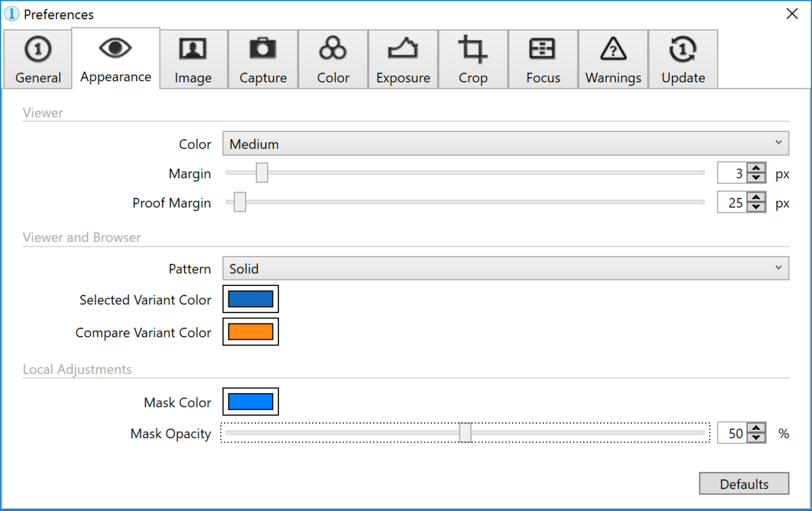Click the Update refresh icon
The image size is (812, 511).
[683, 48]
